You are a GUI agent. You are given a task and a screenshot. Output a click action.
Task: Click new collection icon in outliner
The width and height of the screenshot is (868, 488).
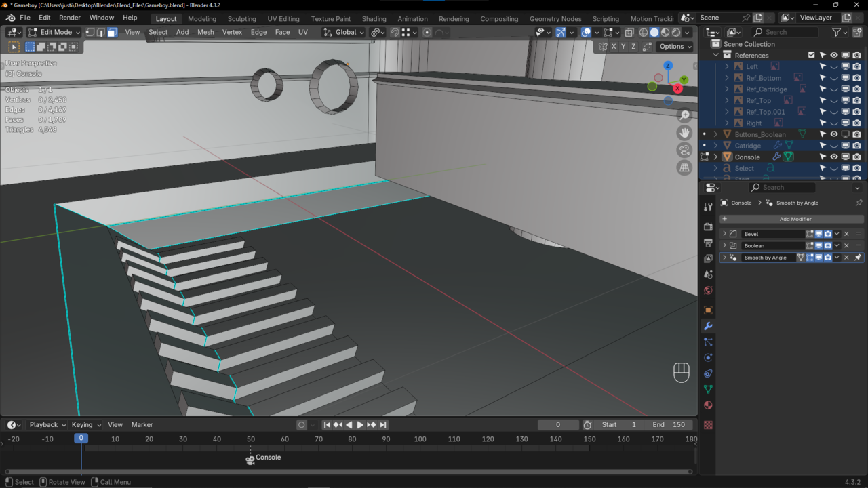tap(857, 32)
